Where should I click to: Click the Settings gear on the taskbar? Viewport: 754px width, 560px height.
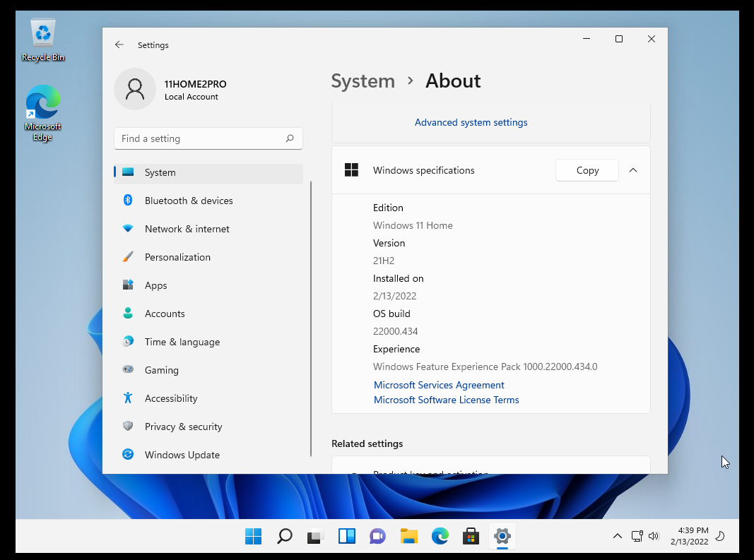point(502,536)
